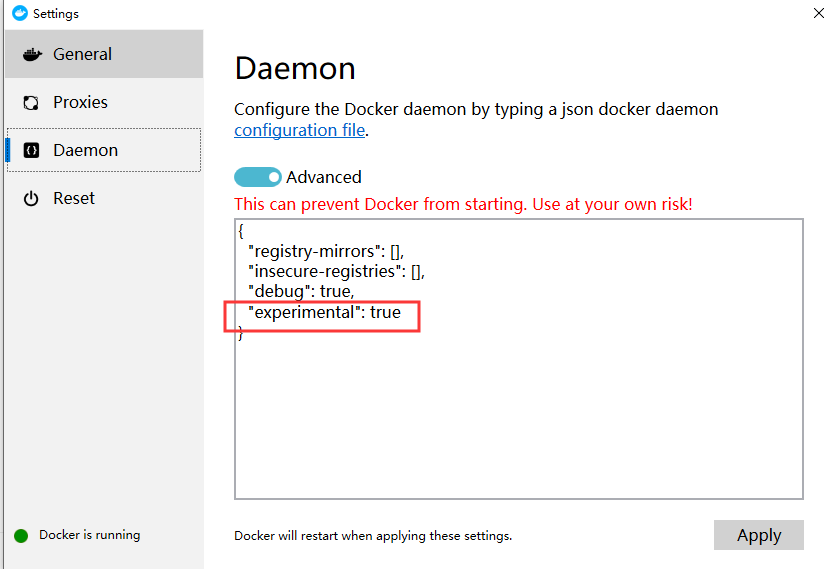
Task: Switch to the Proxies tab
Action: click(80, 102)
